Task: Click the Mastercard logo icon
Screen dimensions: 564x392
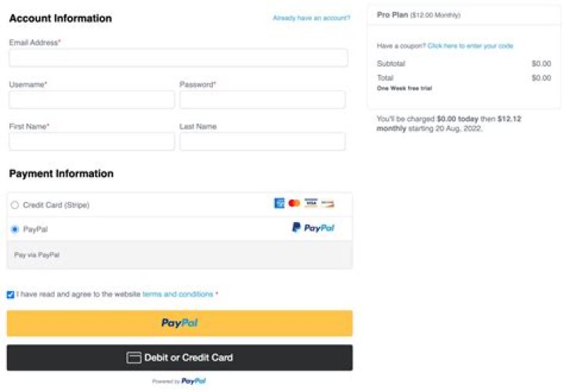Action: 294,203
